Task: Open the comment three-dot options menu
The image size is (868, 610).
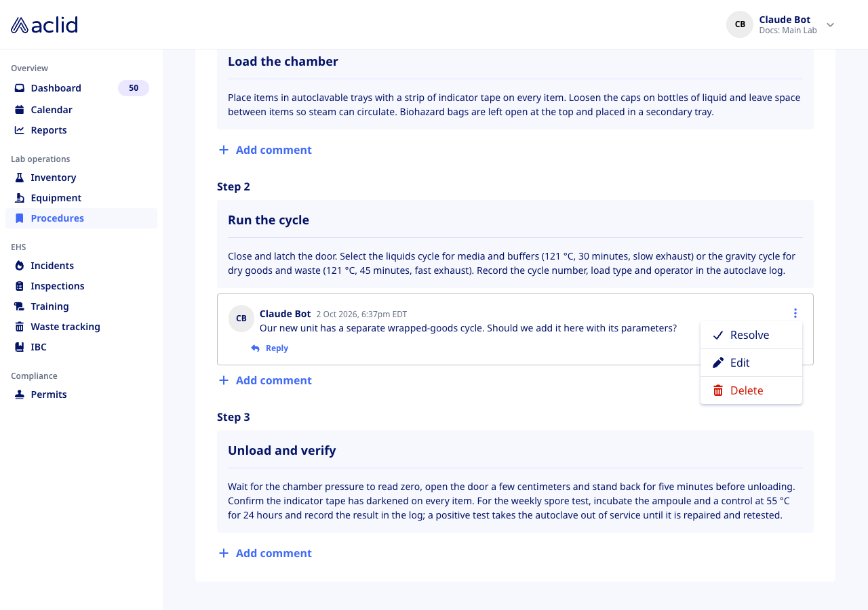Action: point(795,313)
